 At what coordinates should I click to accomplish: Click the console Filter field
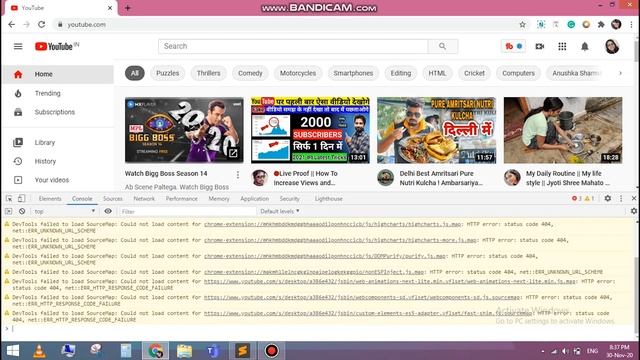pyautogui.click(x=187, y=211)
